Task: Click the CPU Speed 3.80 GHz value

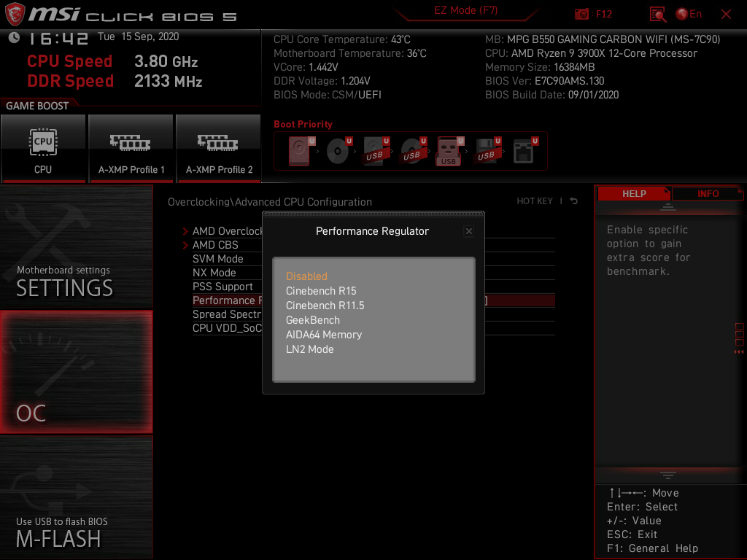Action: click(x=166, y=61)
